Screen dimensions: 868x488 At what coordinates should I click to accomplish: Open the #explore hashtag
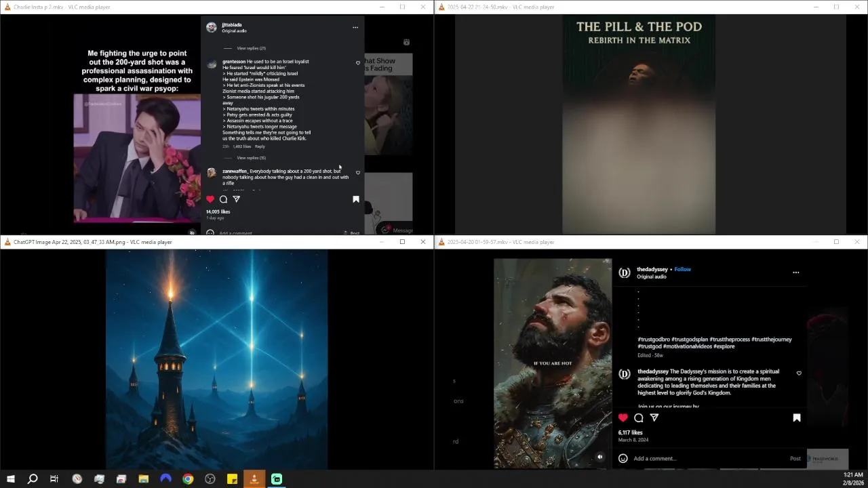pyautogui.click(x=725, y=346)
